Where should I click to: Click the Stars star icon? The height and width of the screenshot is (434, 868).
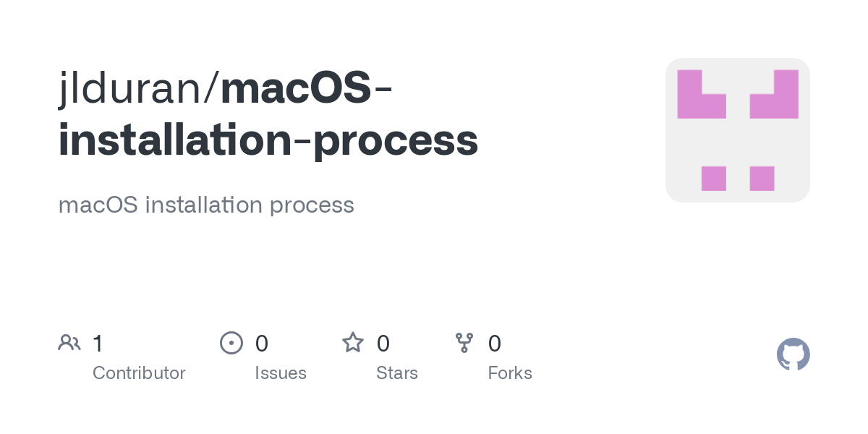[x=353, y=342]
